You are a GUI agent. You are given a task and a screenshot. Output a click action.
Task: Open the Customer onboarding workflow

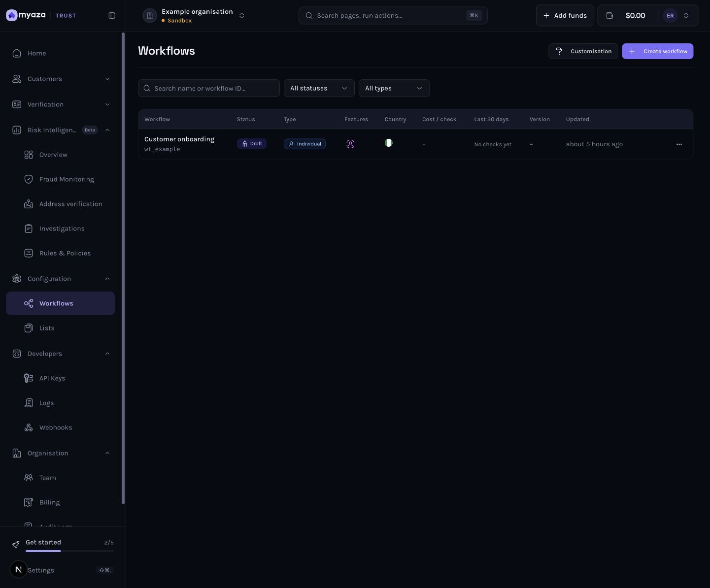click(179, 139)
